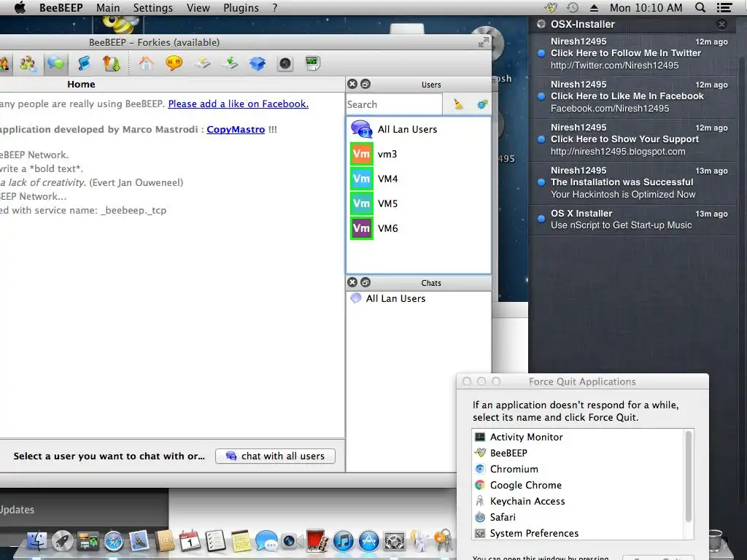Open the blue scroll saved-chats icon
The image size is (747, 560).
pyautogui.click(x=84, y=63)
